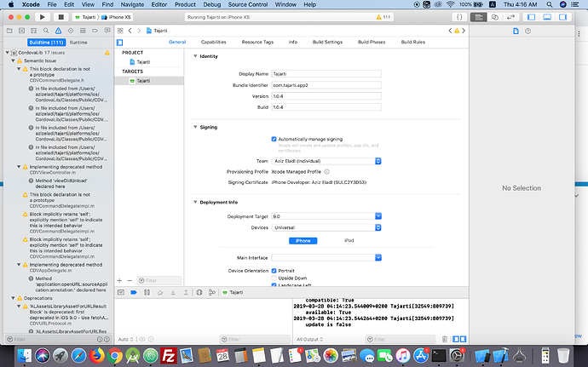Remove selected target with minus button
Screen dimensions: 588x367
pos(130,280)
